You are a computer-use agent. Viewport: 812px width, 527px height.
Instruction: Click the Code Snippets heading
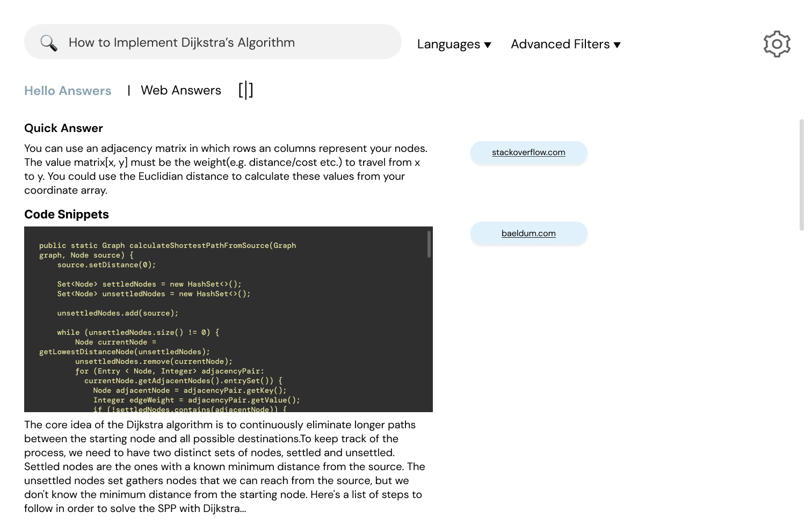coord(67,215)
